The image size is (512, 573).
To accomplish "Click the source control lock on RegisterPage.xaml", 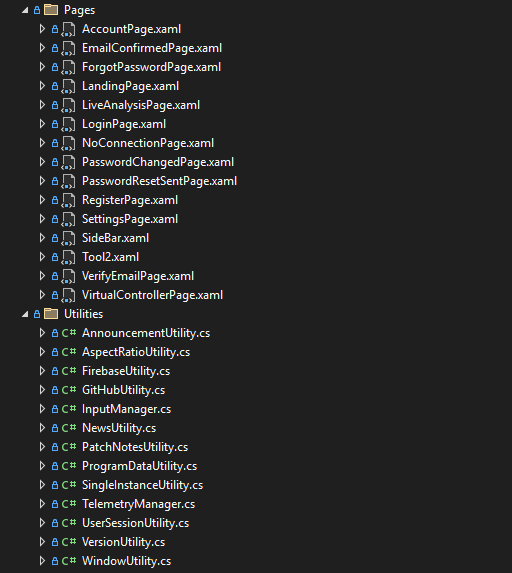I will (x=55, y=200).
